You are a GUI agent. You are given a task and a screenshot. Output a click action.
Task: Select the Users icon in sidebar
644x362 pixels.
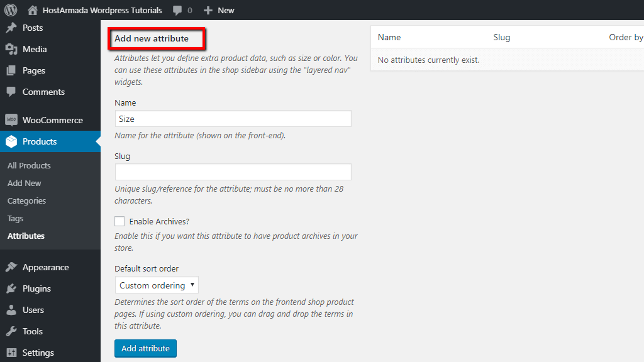point(13,310)
